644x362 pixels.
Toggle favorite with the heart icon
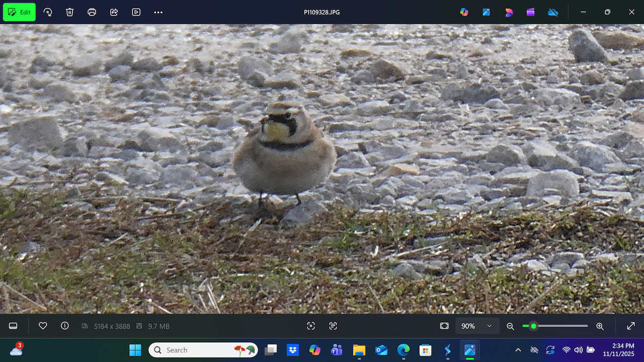(43, 326)
